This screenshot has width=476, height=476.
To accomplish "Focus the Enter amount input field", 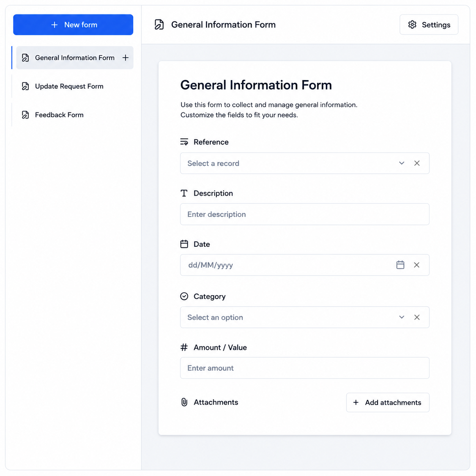I will coord(305,368).
